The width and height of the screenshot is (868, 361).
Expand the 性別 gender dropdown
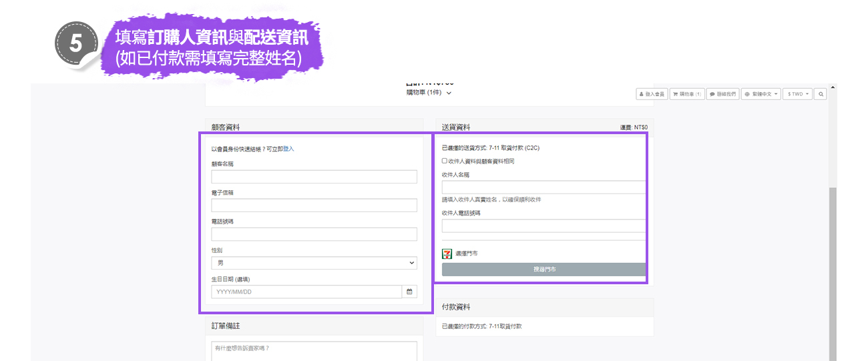(314, 263)
